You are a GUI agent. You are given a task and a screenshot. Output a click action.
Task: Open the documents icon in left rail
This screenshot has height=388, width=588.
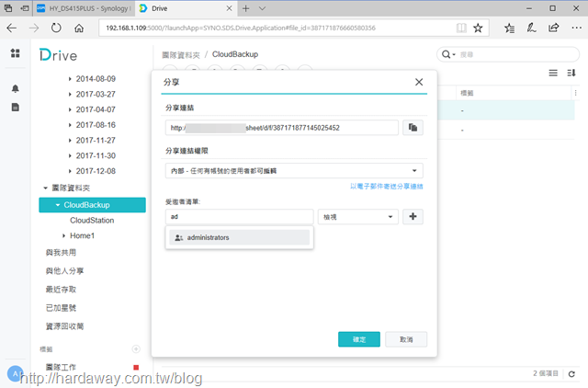pos(15,108)
